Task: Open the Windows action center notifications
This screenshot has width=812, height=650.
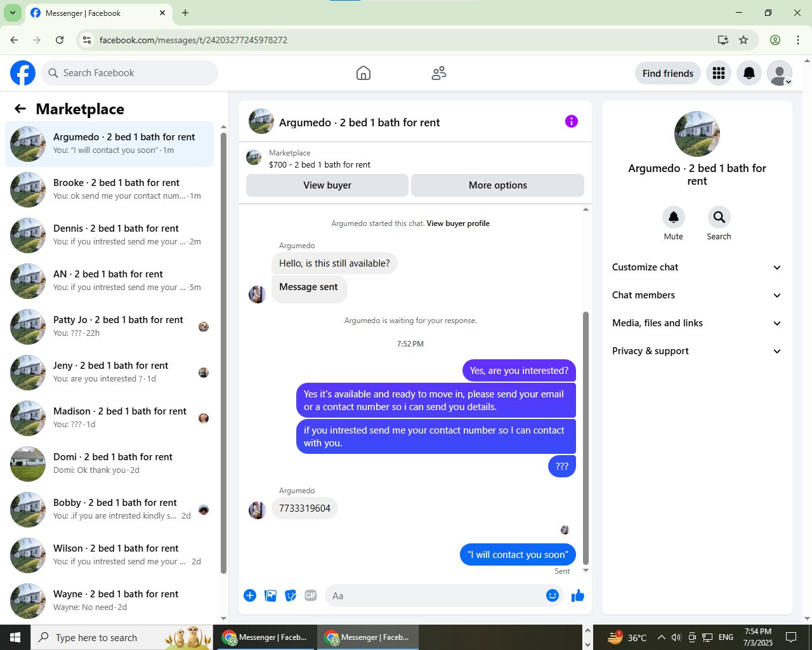Action: (x=791, y=637)
